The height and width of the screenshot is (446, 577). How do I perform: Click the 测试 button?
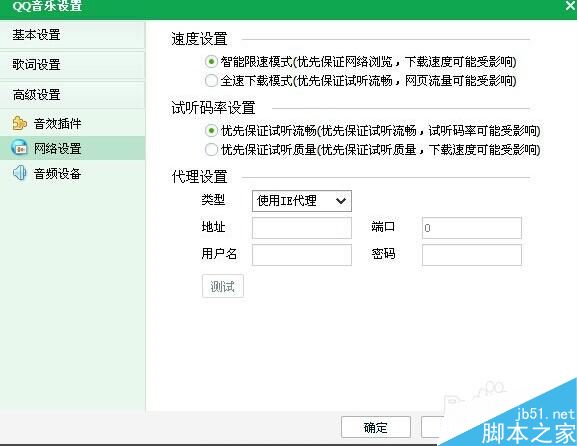tap(223, 286)
